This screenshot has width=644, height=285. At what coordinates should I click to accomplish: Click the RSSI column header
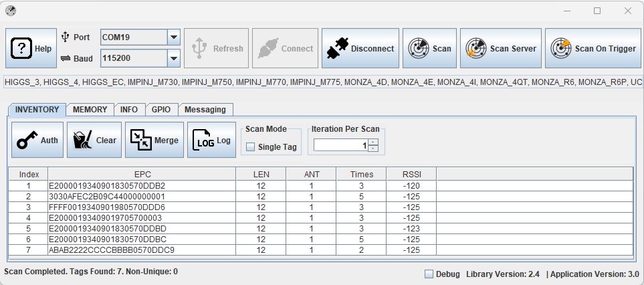411,174
